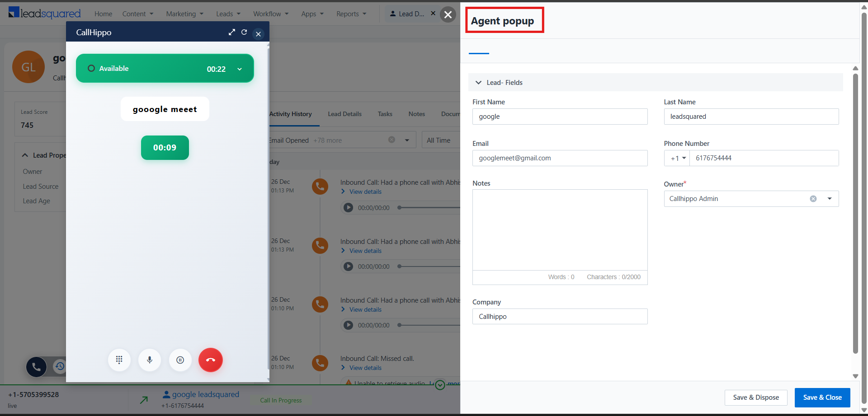The width and height of the screenshot is (868, 416).
Task: Open the Marketing menu
Action: coord(185,14)
